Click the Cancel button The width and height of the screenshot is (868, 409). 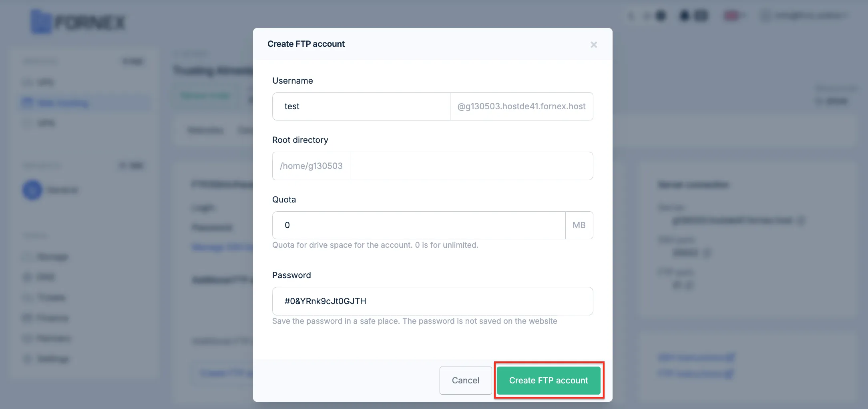pos(466,381)
